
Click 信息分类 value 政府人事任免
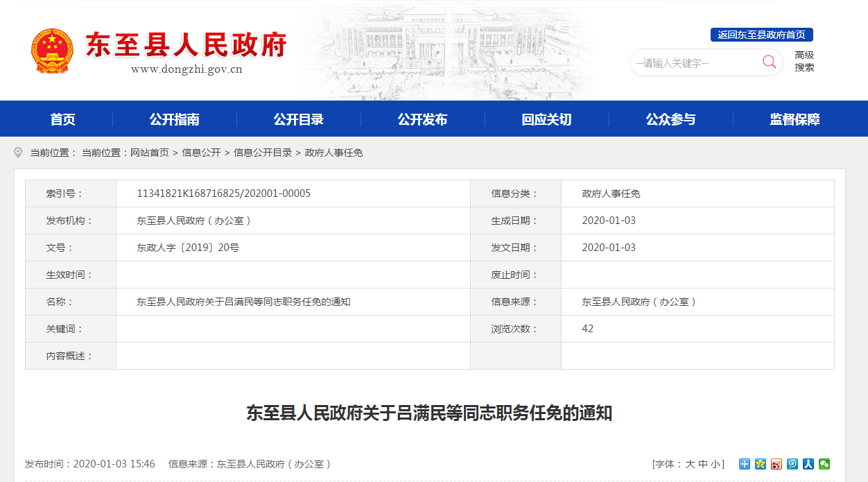click(611, 193)
